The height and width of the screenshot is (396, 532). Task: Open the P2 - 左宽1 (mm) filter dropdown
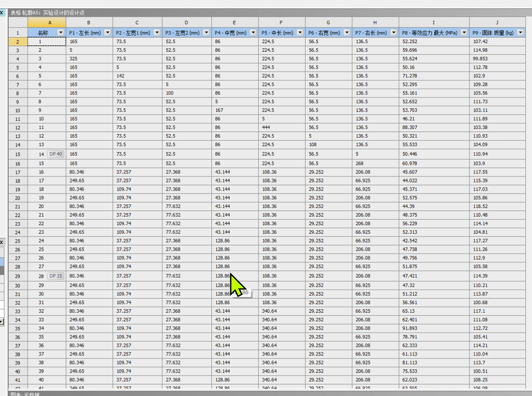point(157,33)
